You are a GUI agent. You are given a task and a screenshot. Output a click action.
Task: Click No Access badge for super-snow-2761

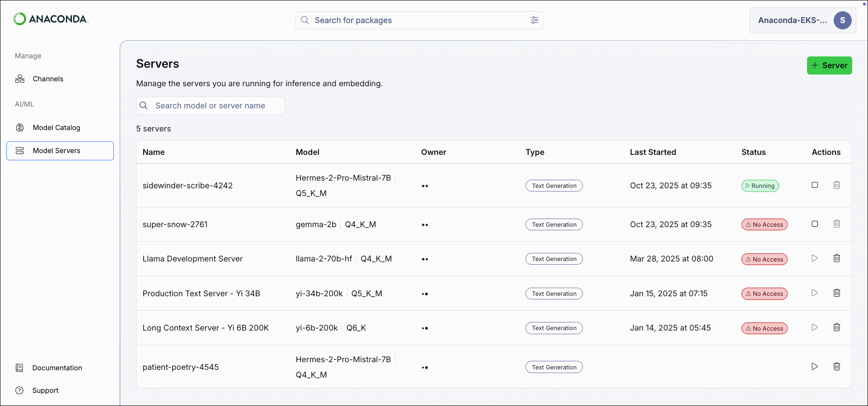(765, 225)
